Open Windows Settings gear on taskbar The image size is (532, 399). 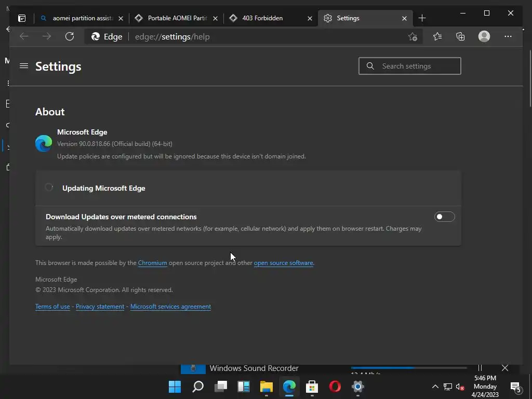357,387
